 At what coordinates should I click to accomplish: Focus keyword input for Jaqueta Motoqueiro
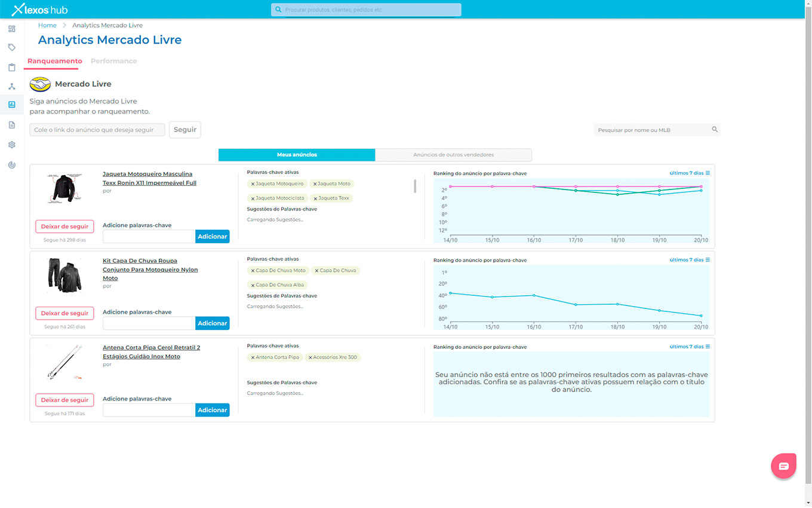[x=149, y=237]
